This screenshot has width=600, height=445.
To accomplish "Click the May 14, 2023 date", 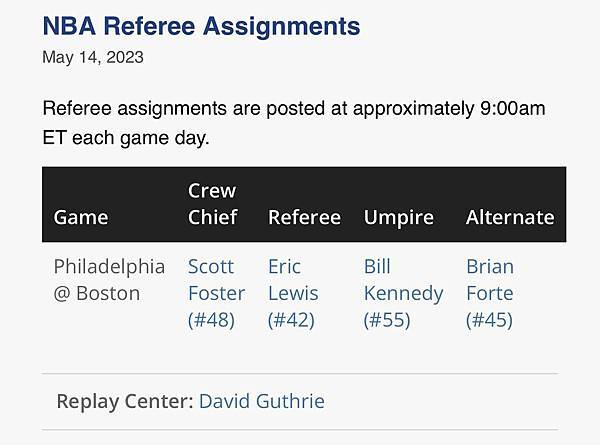I will coord(92,57).
